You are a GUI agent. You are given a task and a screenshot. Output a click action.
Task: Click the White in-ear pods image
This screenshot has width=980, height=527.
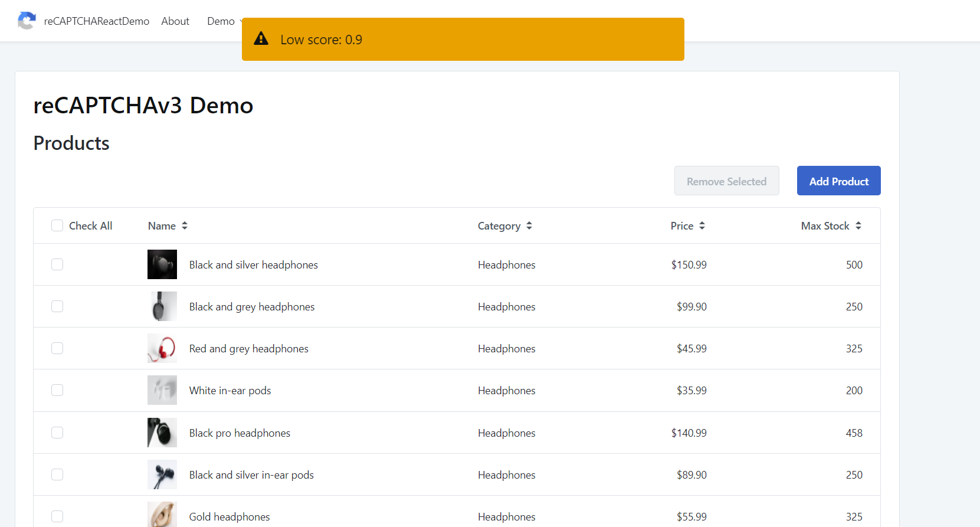tap(162, 390)
